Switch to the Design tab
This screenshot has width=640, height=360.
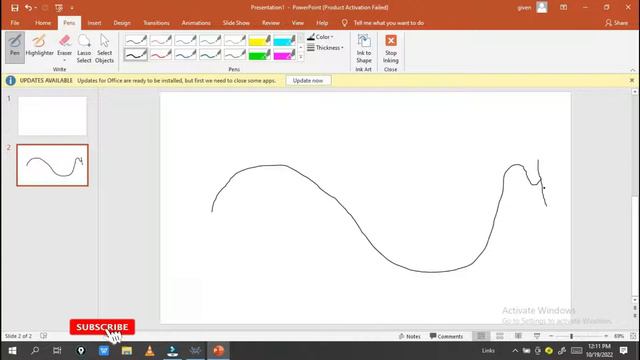point(122,23)
